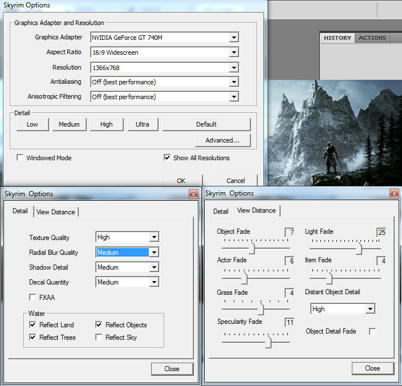Enable Windowed Mode checkbox
This screenshot has width=402, height=386.
pos(20,157)
